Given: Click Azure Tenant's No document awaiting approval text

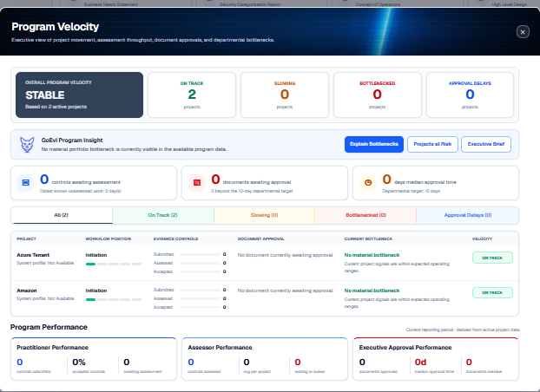Looking at the screenshot, I should point(285,255).
